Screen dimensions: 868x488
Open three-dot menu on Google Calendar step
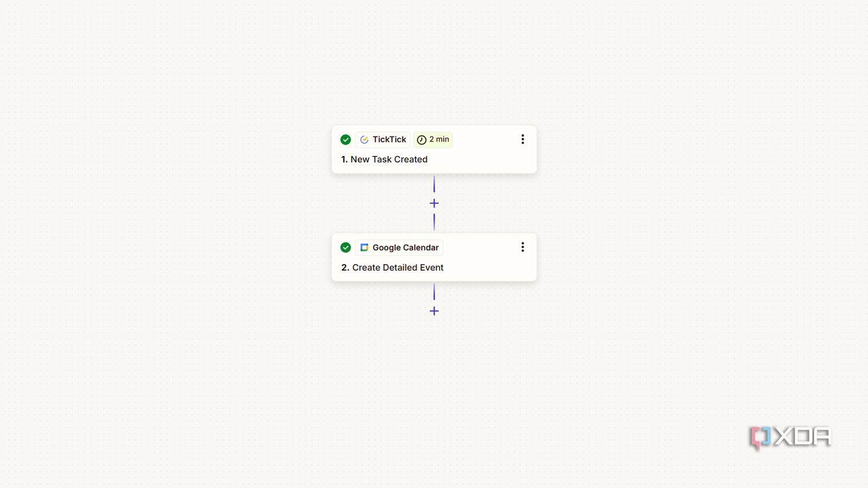coord(523,247)
